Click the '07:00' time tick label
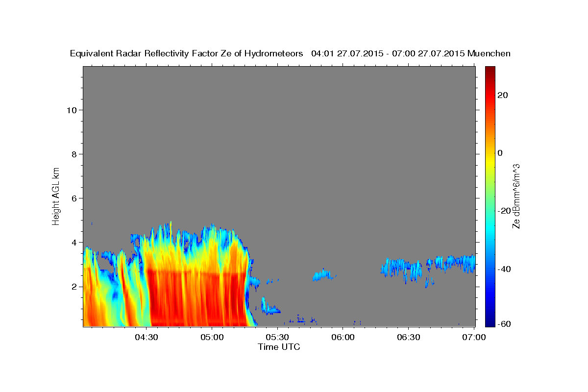Viewport: 588px width, 392px height. pyautogui.click(x=474, y=338)
